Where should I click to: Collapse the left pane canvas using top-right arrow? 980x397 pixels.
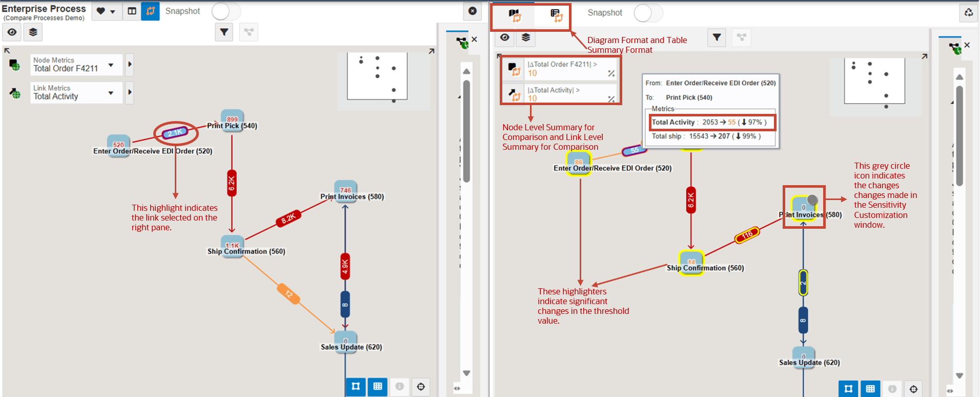(432, 51)
